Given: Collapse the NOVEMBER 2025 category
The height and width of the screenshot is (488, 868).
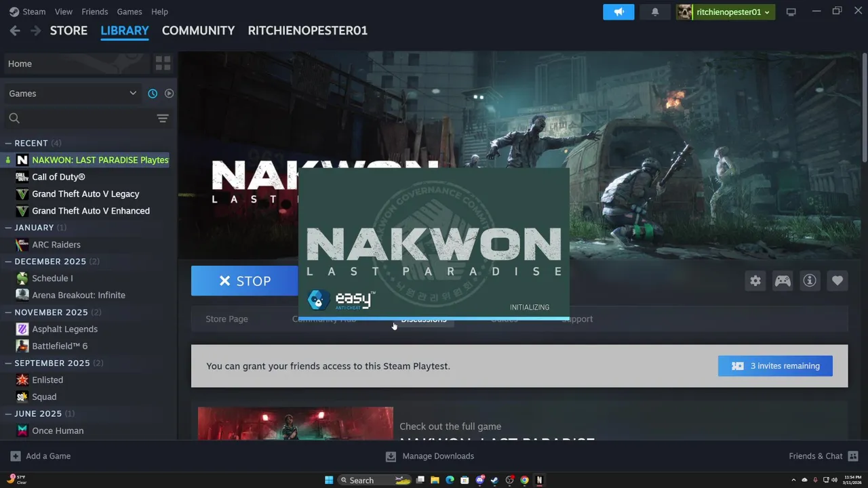Looking at the screenshot, I should 8,312.
